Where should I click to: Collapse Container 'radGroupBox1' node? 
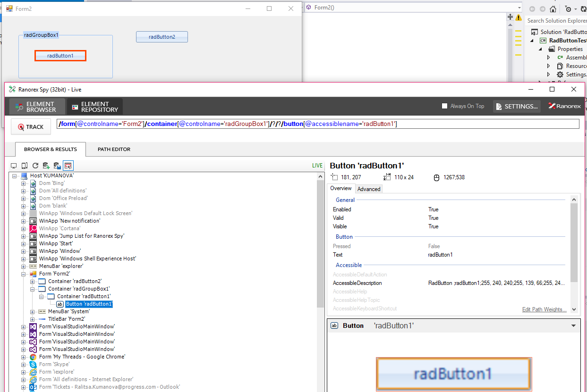(33, 289)
